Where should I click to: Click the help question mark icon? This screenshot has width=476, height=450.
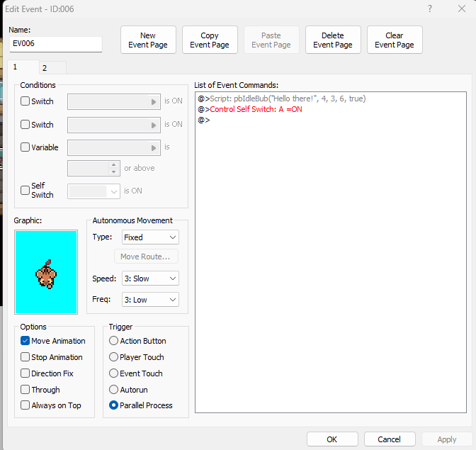point(430,9)
